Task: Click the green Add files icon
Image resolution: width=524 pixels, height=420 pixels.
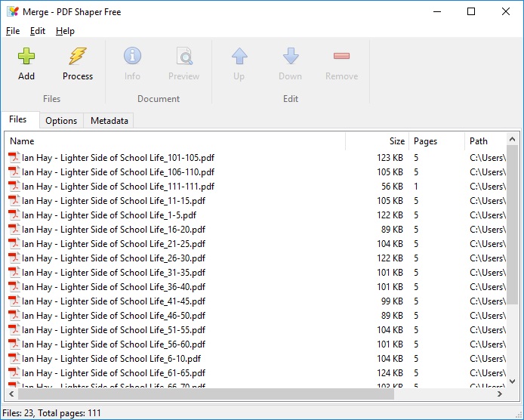Action: click(x=26, y=56)
